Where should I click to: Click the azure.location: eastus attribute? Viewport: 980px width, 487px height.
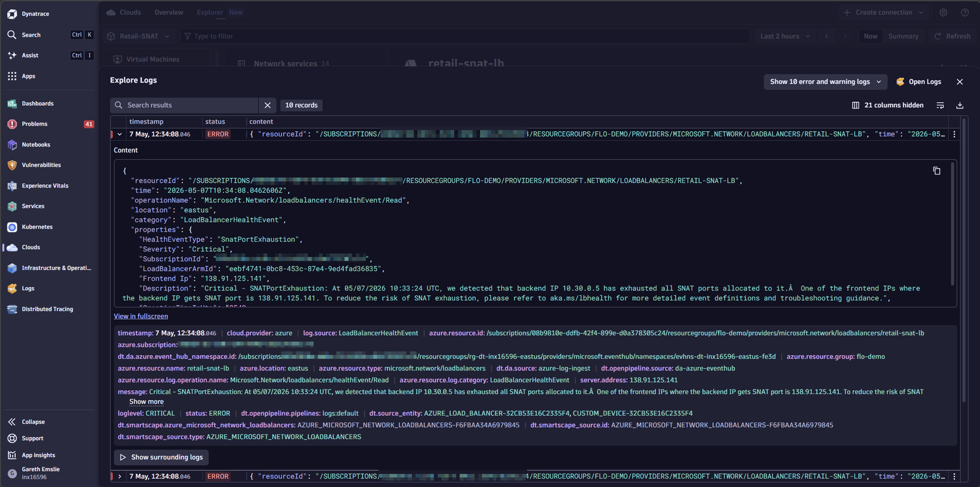274,369
